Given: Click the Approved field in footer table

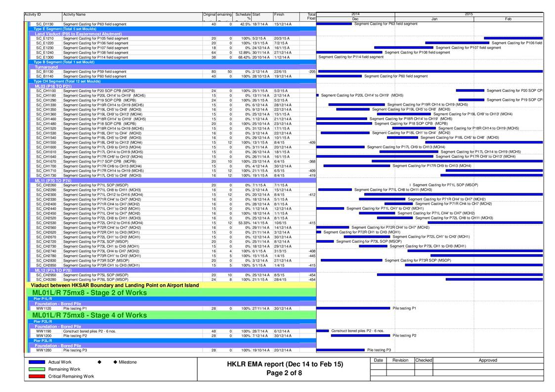Looking at the screenshot, I should [488, 360].
